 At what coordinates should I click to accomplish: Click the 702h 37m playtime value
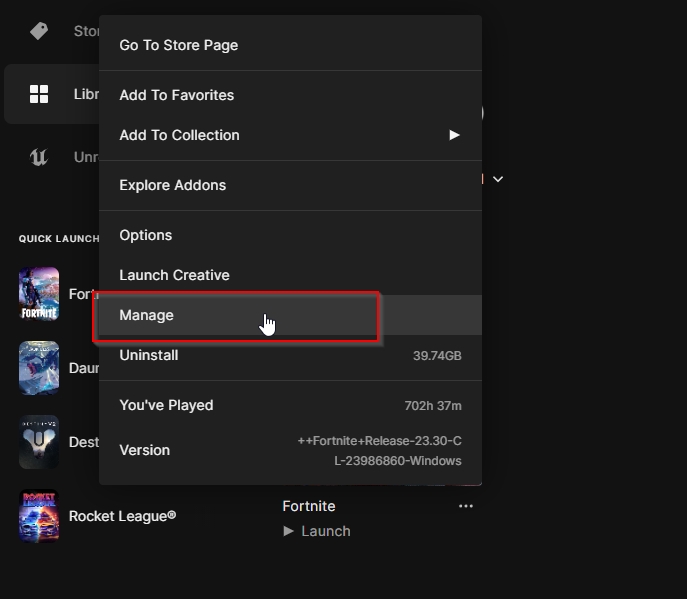pyautogui.click(x=433, y=406)
